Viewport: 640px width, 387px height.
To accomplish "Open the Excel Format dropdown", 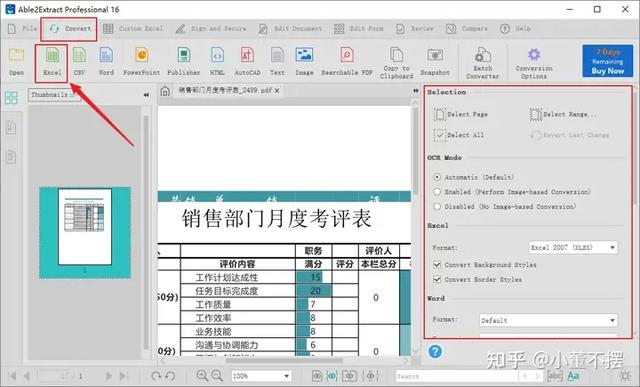I will (x=573, y=247).
